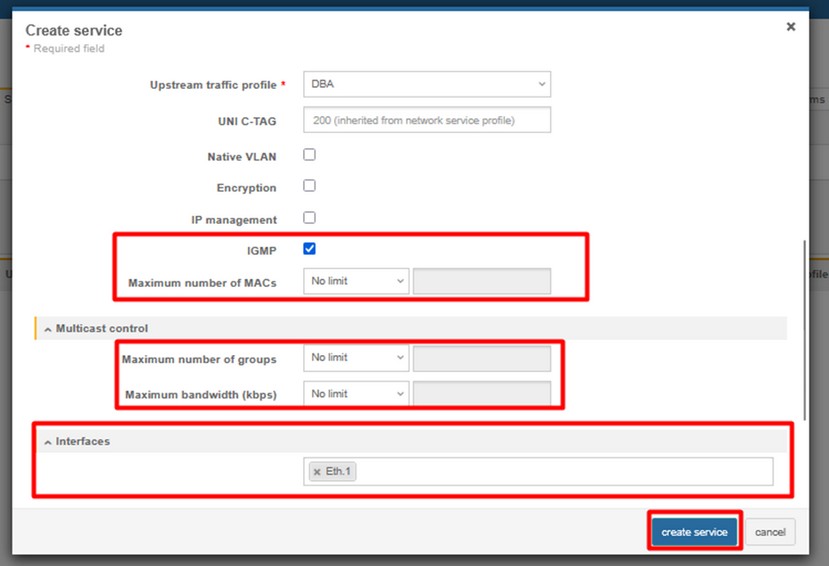Image resolution: width=829 pixels, height=566 pixels.
Task: Click the Maximum bandwidth value field
Action: click(482, 394)
